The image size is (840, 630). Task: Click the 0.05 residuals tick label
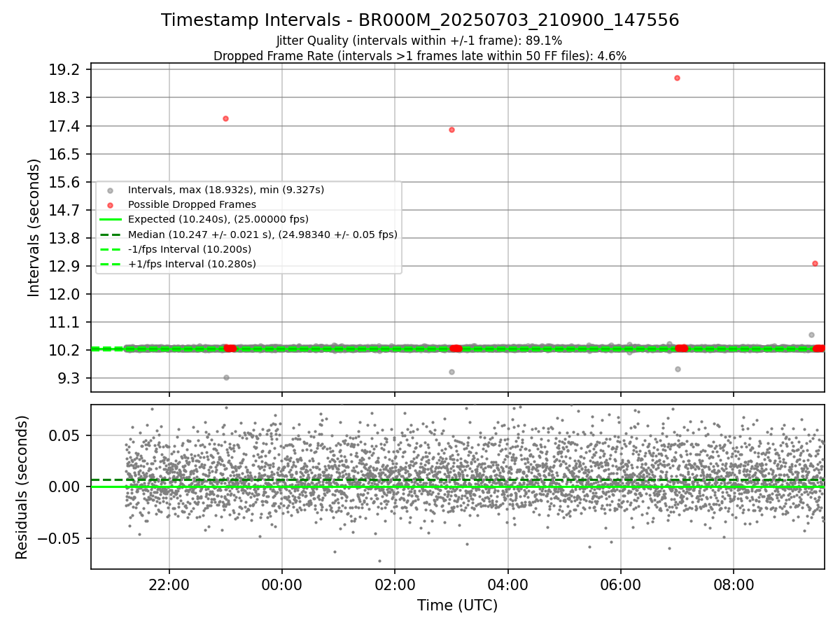pos(66,435)
